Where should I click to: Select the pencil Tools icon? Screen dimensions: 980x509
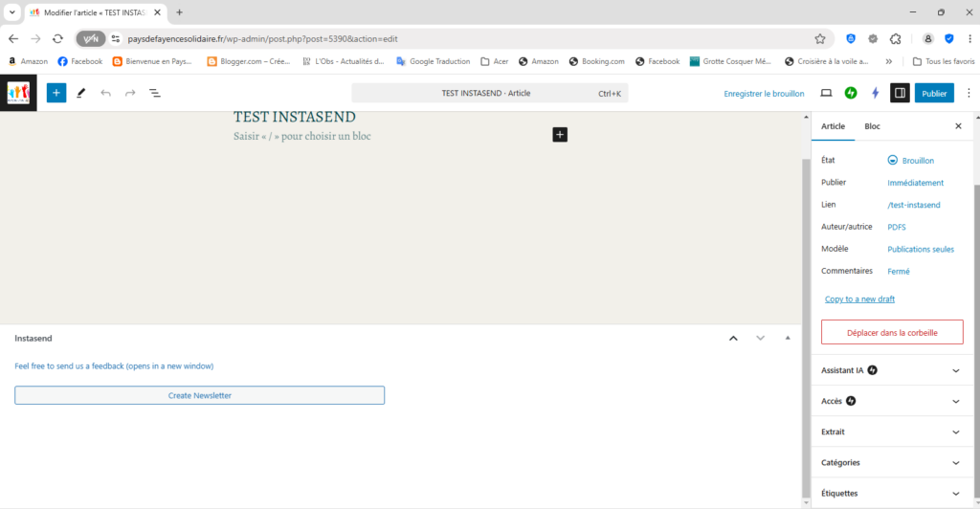(x=81, y=93)
